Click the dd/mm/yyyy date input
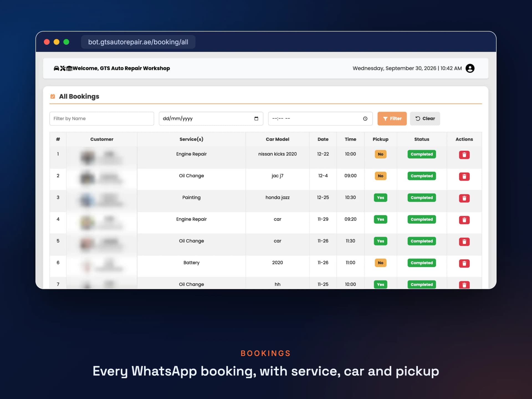Viewport: 532px width, 399px height. pos(211,119)
